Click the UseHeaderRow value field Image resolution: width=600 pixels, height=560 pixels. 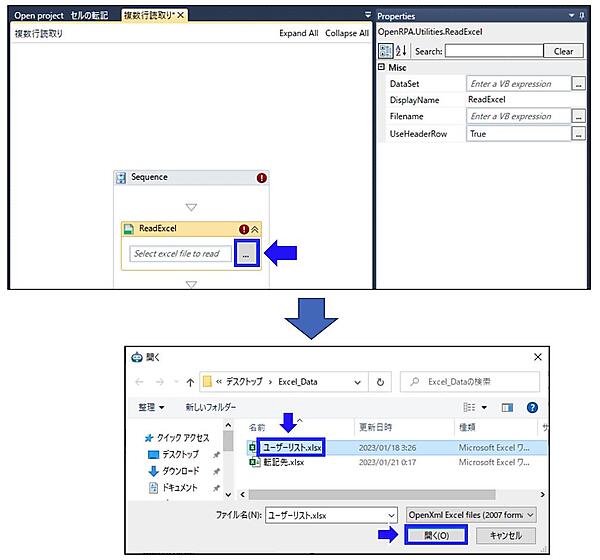[518, 134]
